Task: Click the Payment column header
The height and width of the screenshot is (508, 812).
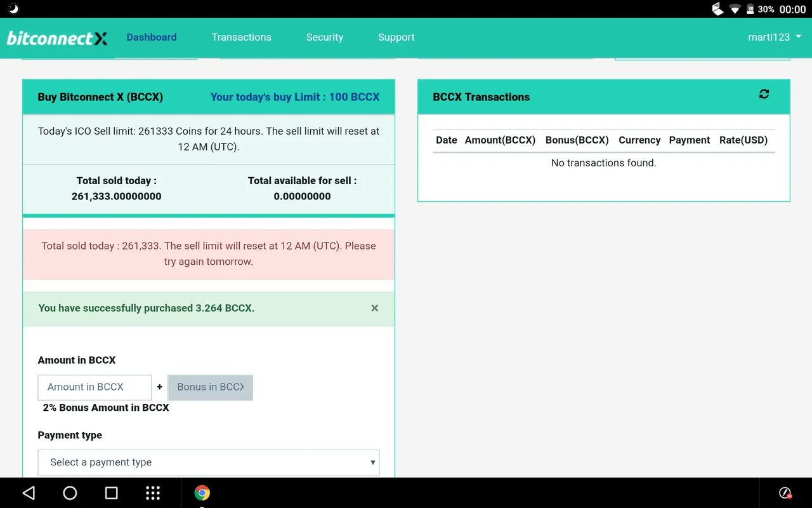Action: coord(689,140)
